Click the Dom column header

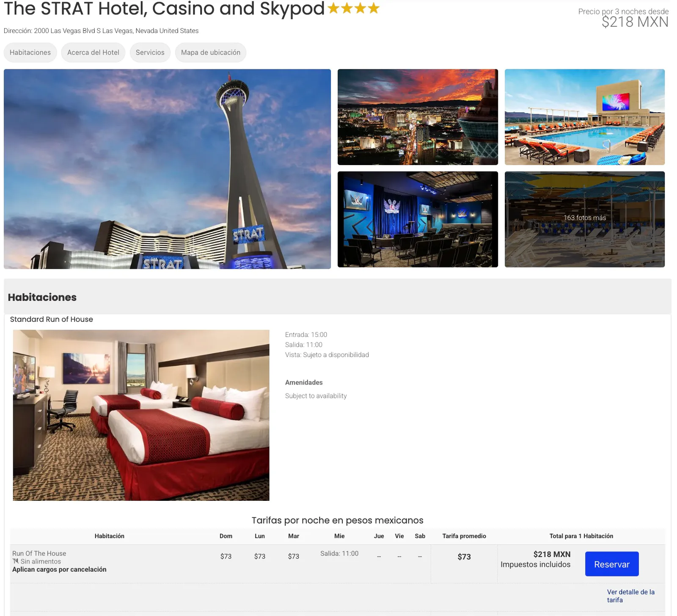pos(226,536)
